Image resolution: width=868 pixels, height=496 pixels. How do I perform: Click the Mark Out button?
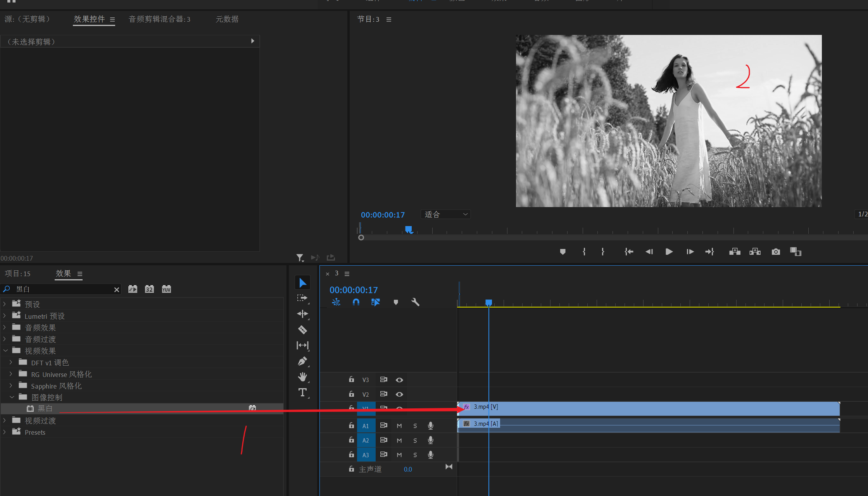coord(603,252)
